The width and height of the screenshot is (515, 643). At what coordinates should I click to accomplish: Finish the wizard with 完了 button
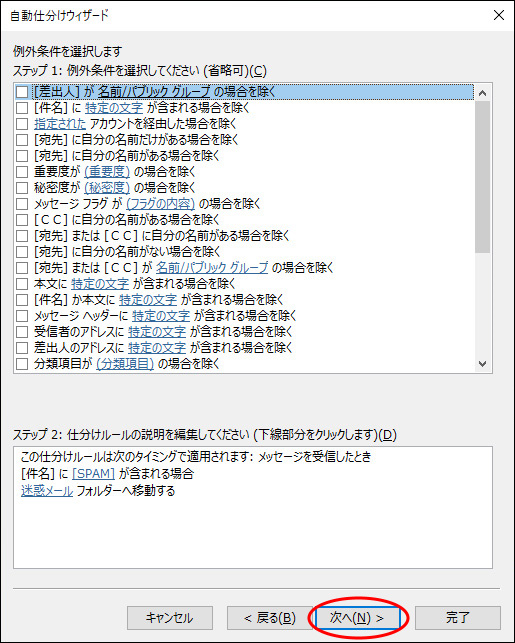[x=458, y=618]
